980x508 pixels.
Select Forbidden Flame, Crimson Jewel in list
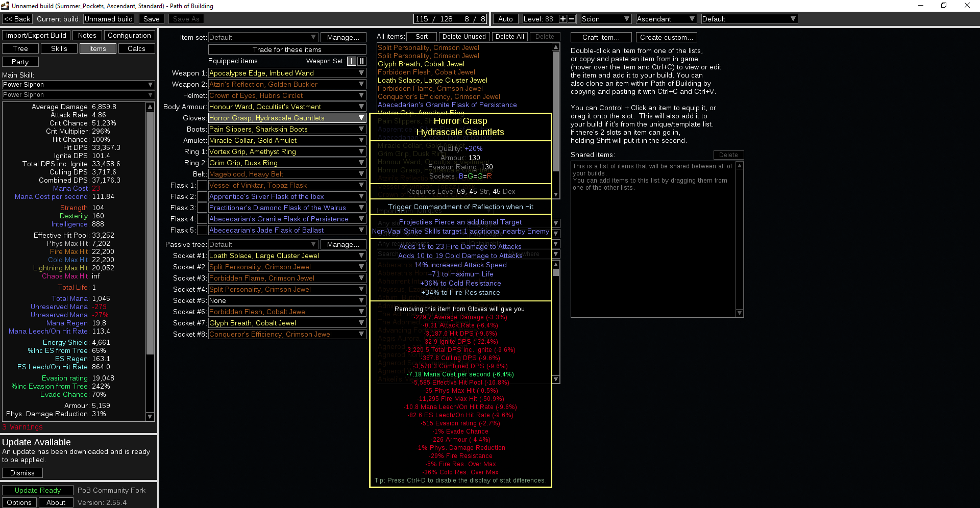point(430,89)
